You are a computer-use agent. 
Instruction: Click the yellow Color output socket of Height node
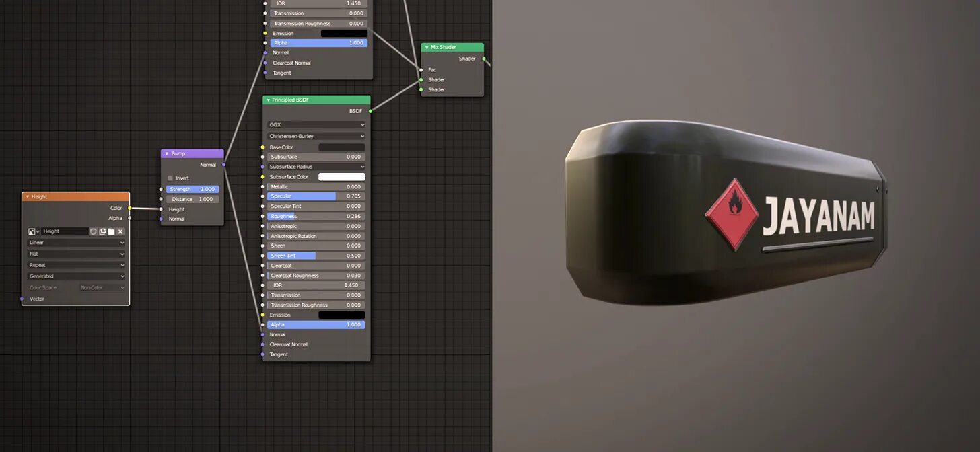[130, 208]
